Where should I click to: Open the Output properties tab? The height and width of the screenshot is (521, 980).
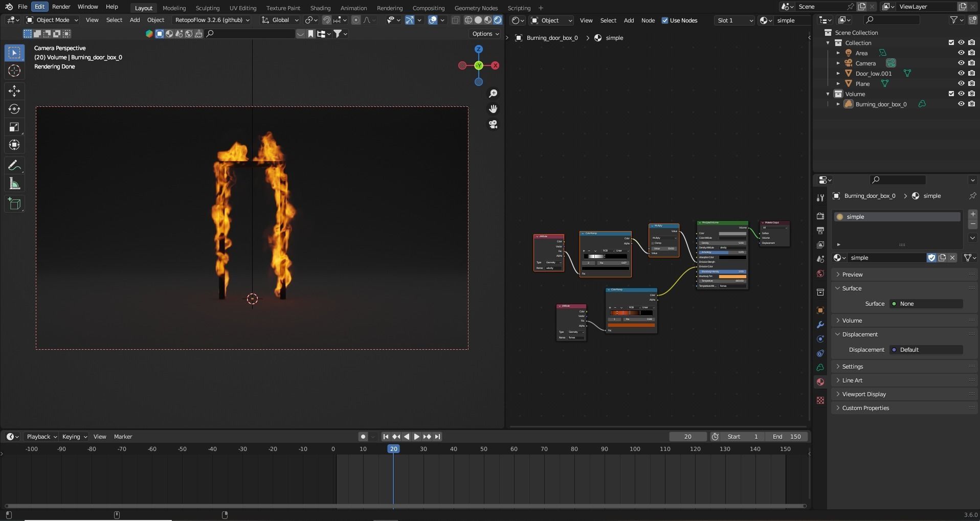(820, 230)
